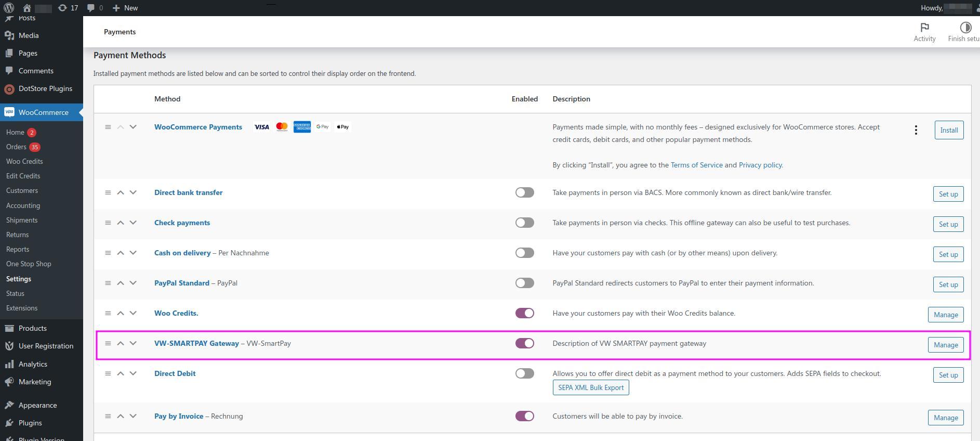Screen dimensions: 980x441
Task: Open Woo Credits submenu item
Action: point(24,162)
